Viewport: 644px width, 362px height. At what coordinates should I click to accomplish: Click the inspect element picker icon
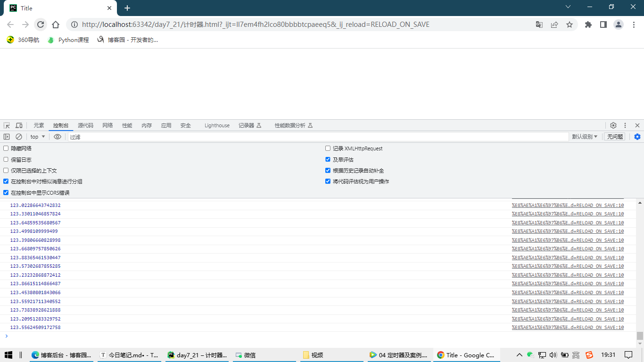click(x=7, y=125)
